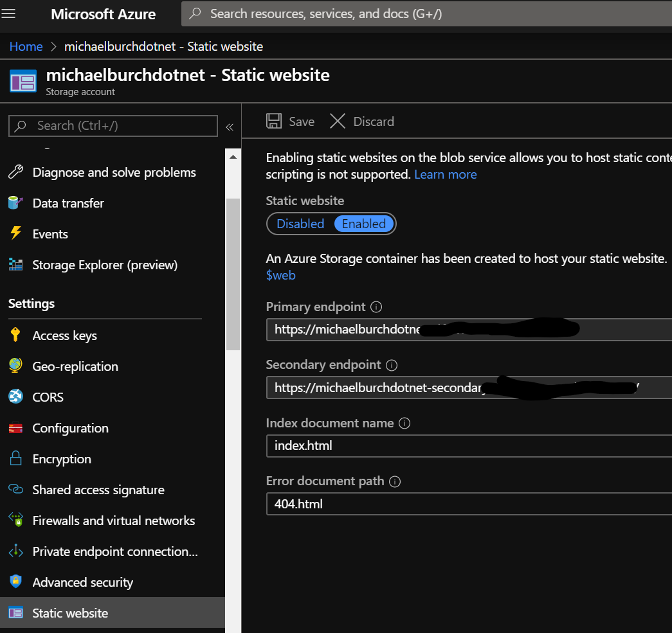
Task: Click the sidebar scroll up arrow
Action: click(233, 157)
